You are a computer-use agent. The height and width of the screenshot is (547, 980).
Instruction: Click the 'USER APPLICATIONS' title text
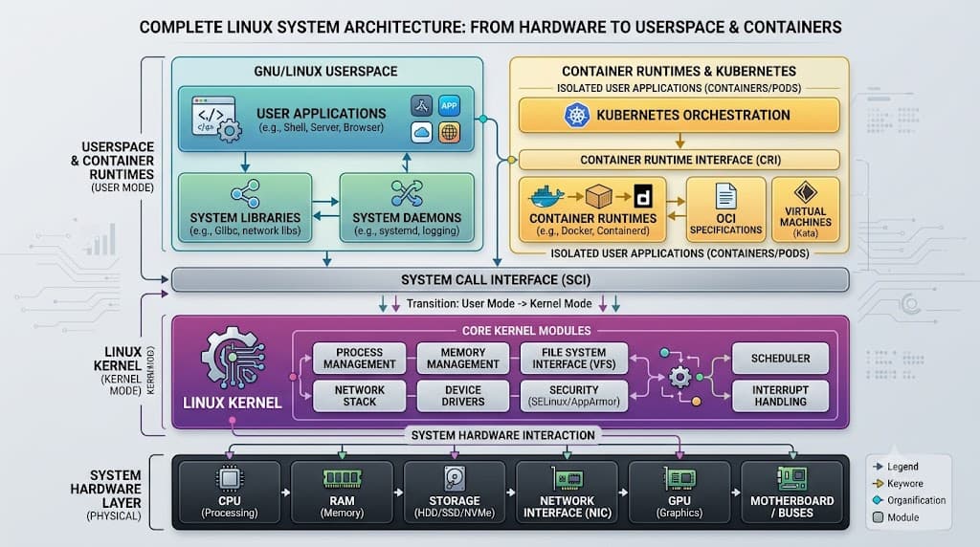point(322,114)
